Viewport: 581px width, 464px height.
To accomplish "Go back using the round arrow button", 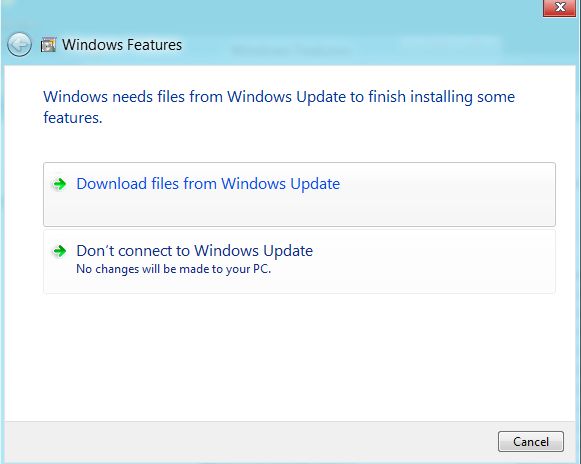I will (19, 45).
